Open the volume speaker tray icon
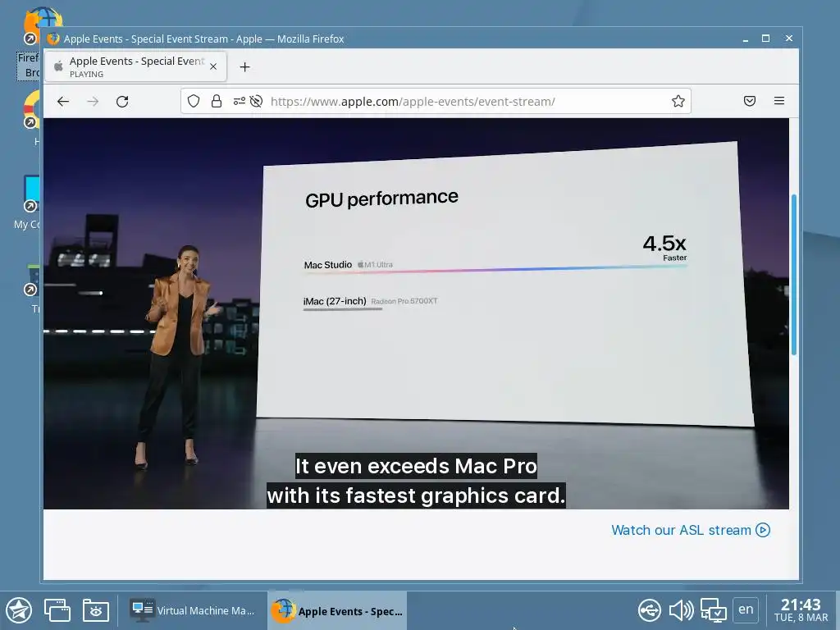 pos(681,610)
